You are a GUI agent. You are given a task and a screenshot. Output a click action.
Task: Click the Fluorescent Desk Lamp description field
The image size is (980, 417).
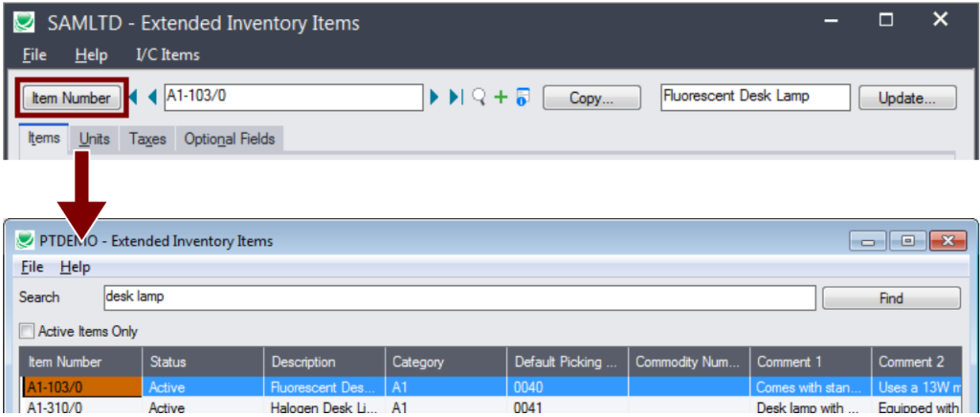coord(755,97)
